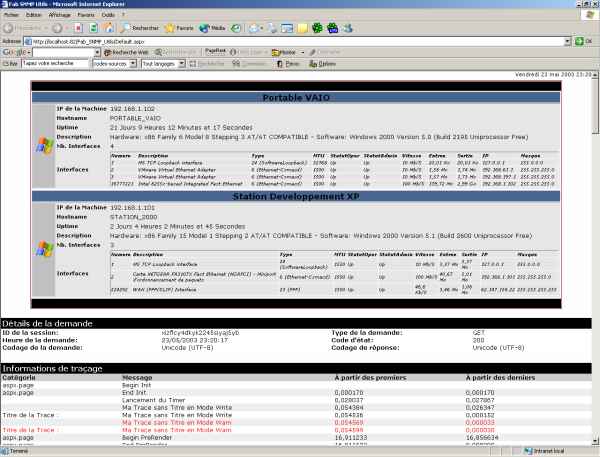
Task: Click the Intranet local status bar zone
Action: pyautogui.click(x=544, y=451)
